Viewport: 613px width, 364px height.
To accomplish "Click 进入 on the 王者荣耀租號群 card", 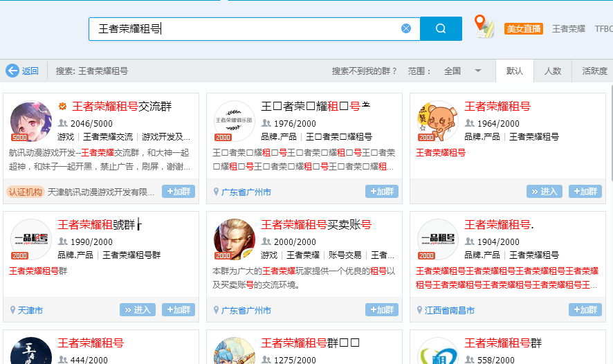I will click(138, 309).
